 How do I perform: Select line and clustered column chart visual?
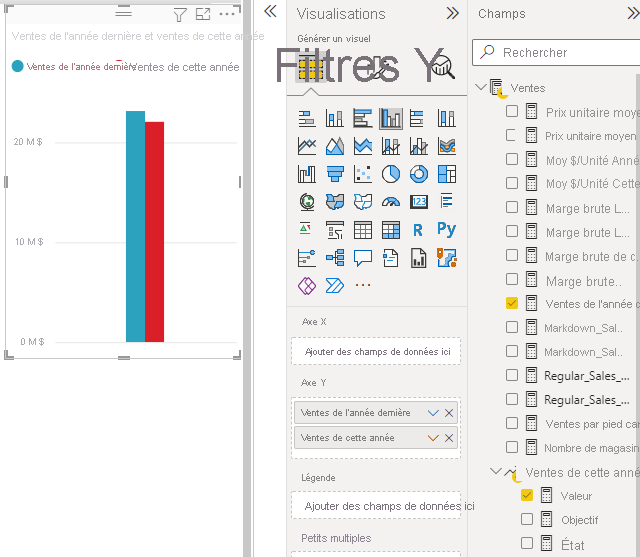click(x=419, y=146)
